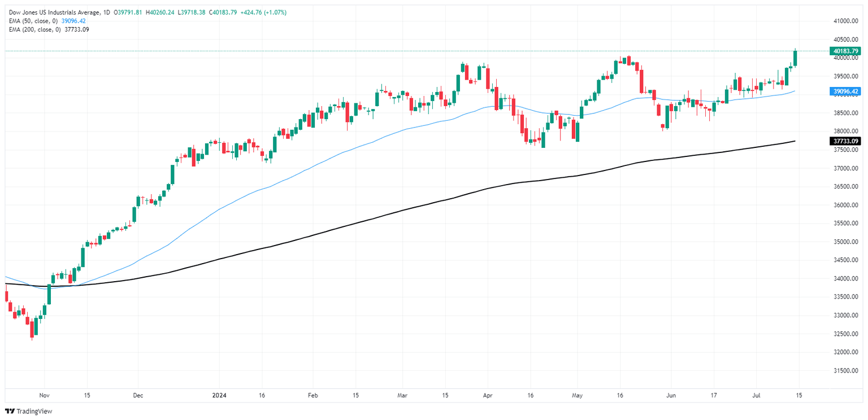Select the Jun marker on the time axis
Screen dimensions: 868x420
[670, 396]
